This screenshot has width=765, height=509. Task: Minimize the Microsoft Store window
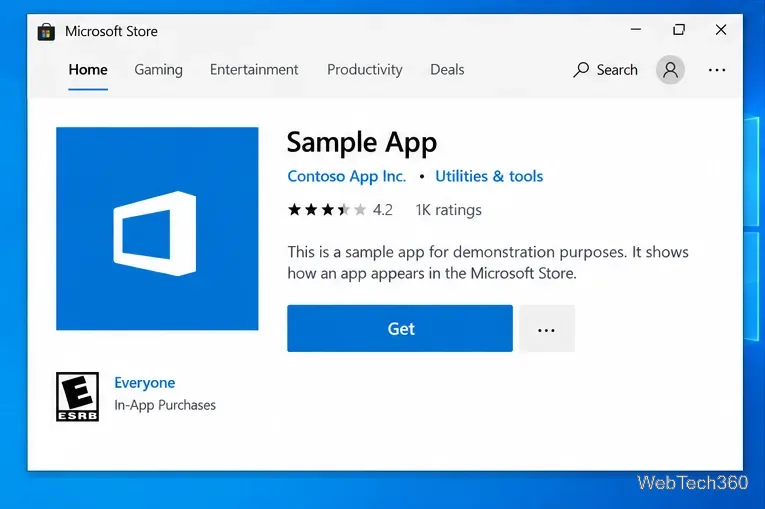pyautogui.click(x=636, y=29)
